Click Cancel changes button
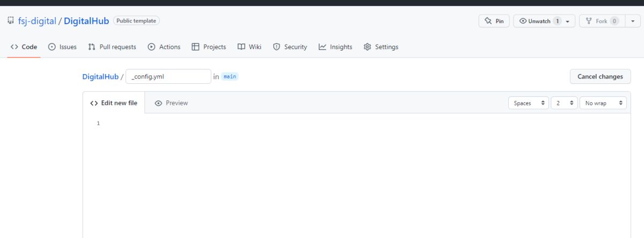This screenshot has width=644, height=238. point(600,76)
